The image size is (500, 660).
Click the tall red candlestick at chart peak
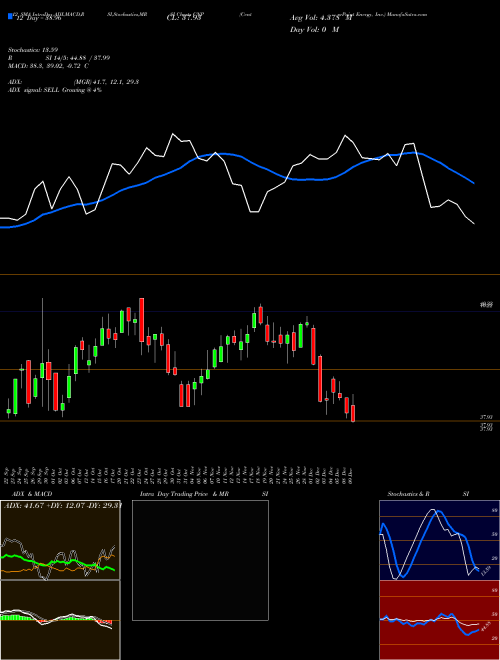click(x=142, y=320)
